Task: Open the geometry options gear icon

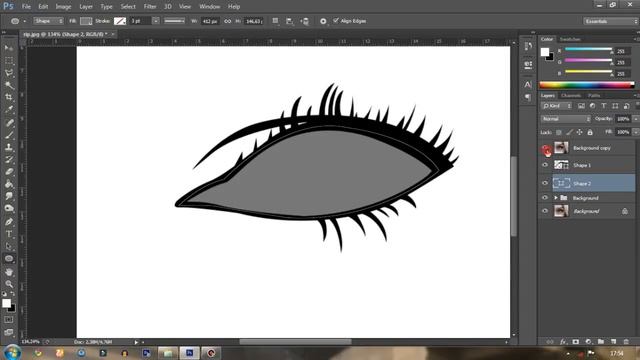Action: (x=323, y=21)
